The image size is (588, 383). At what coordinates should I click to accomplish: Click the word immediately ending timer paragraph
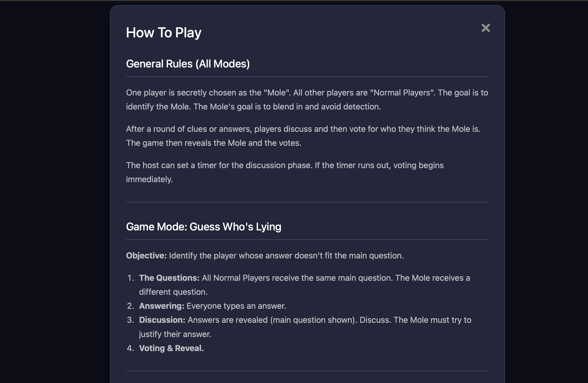[149, 179]
